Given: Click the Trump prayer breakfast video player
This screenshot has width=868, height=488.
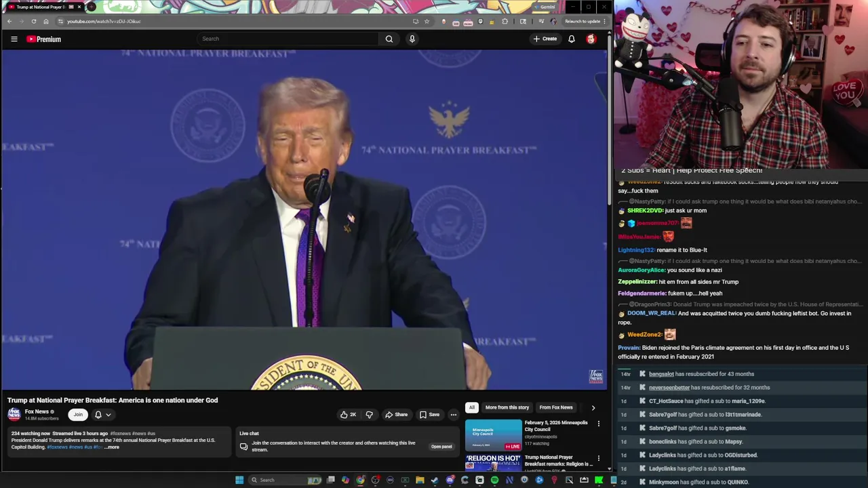Looking at the screenshot, I should pyautogui.click(x=304, y=220).
